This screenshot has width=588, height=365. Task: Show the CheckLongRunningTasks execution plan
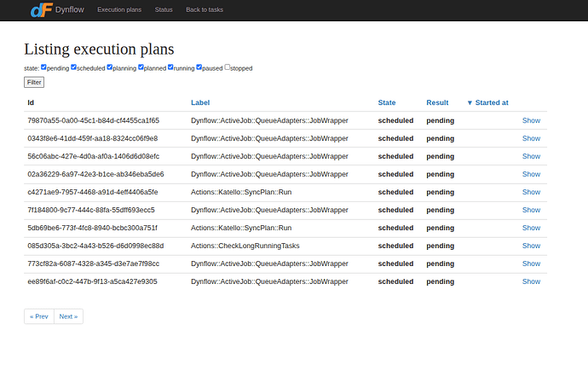point(531,246)
